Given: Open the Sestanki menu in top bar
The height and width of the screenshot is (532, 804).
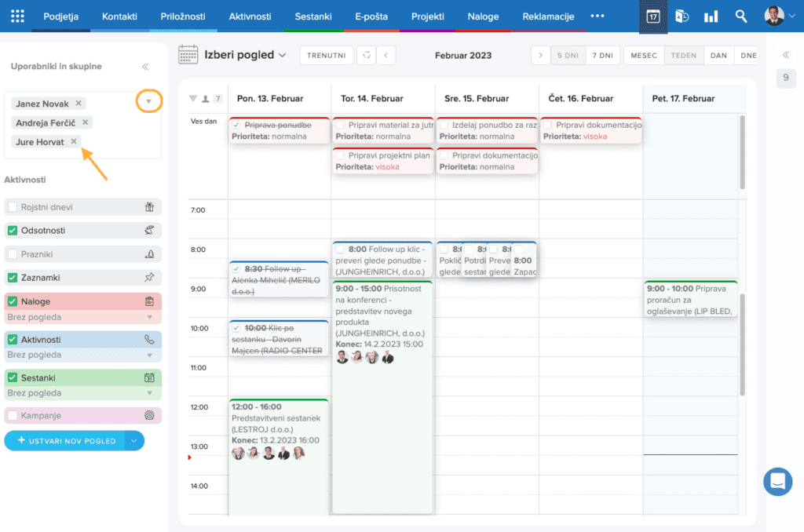Looking at the screenshot, I should tap(312, 16).
